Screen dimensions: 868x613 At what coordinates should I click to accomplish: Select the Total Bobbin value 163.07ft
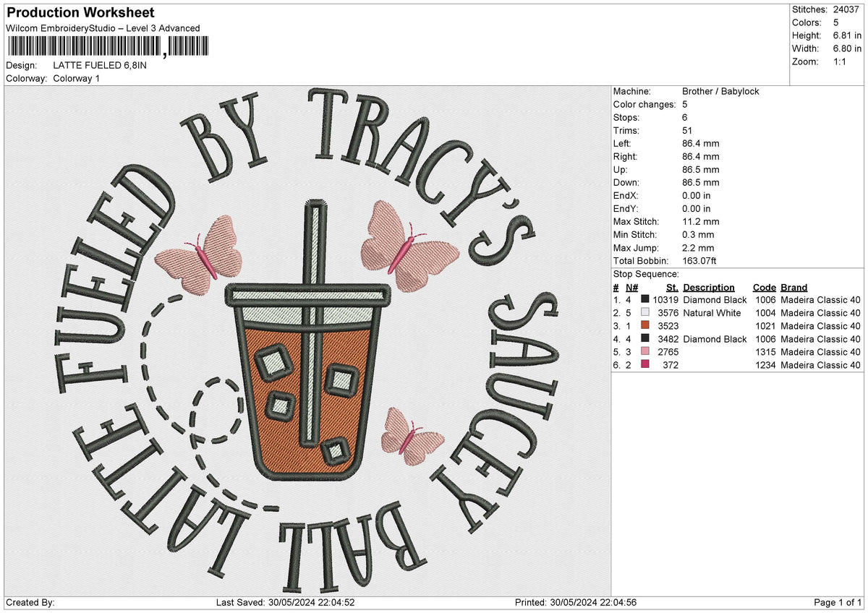(699, 260)
